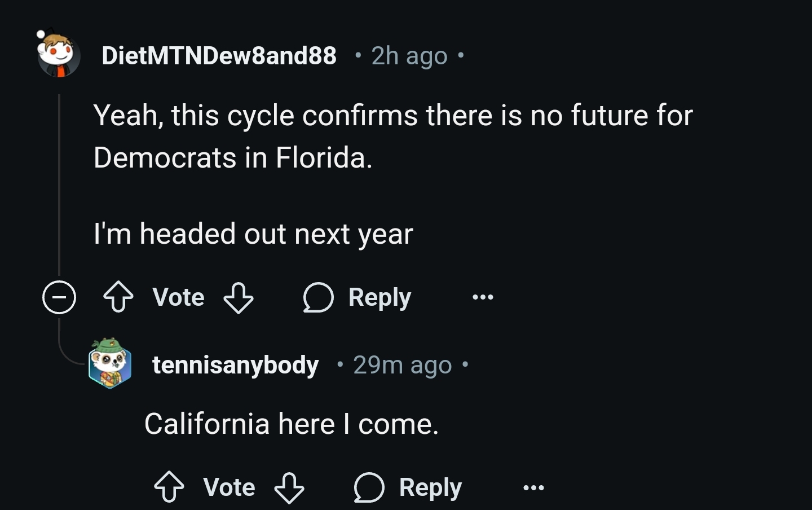
Task: Visit DietMTNDew8and88 username link
Action: (219, 55)
